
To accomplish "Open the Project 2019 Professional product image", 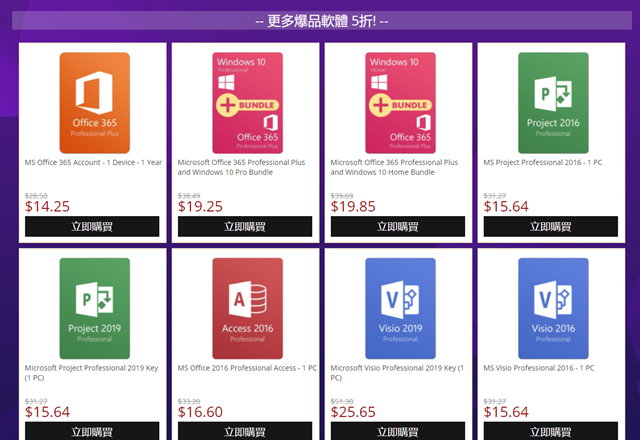I will [x=95, y=308].
